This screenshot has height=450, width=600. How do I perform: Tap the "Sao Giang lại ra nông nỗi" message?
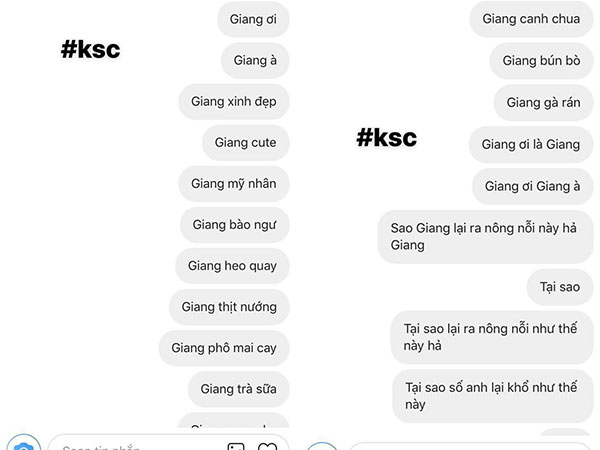(485, 236)
